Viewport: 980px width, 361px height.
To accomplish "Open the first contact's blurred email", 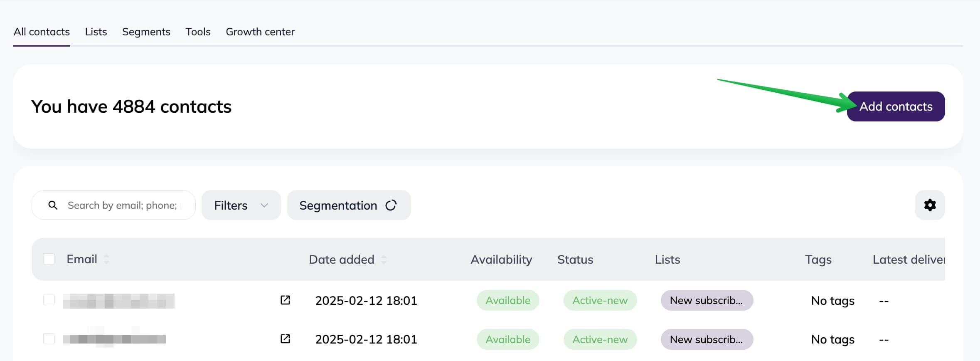I will click(x=119, y=301).
